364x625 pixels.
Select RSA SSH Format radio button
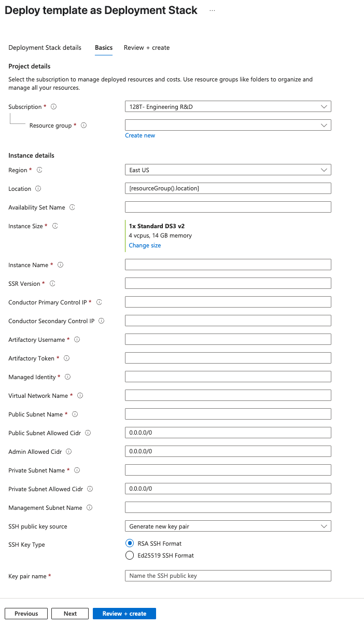coord(130,544)
